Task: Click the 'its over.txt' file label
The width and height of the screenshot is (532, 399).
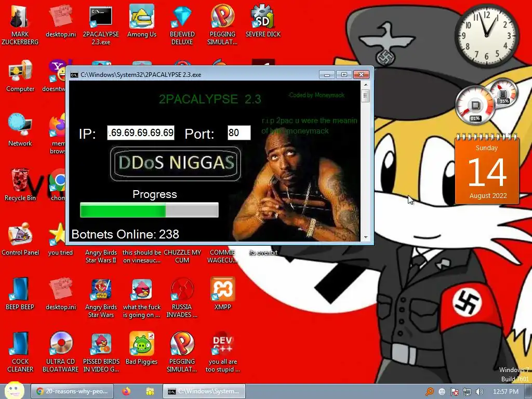Action: tap(263, 252)
